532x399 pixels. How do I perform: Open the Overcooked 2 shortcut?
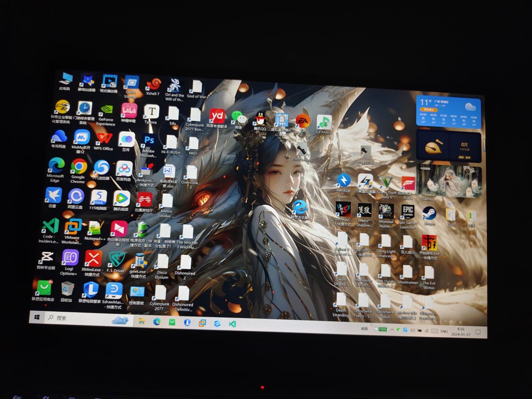pos(191,177)
